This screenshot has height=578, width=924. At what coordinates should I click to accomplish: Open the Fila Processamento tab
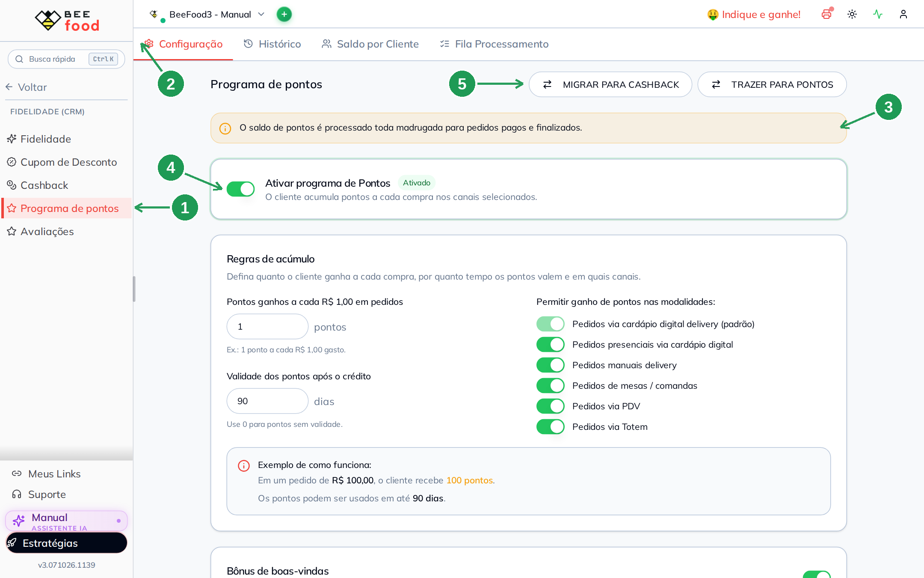[494, 44]
